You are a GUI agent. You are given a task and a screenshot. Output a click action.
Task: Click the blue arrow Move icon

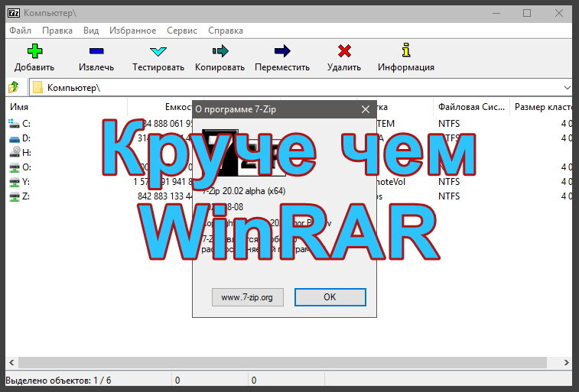[282, 51]
